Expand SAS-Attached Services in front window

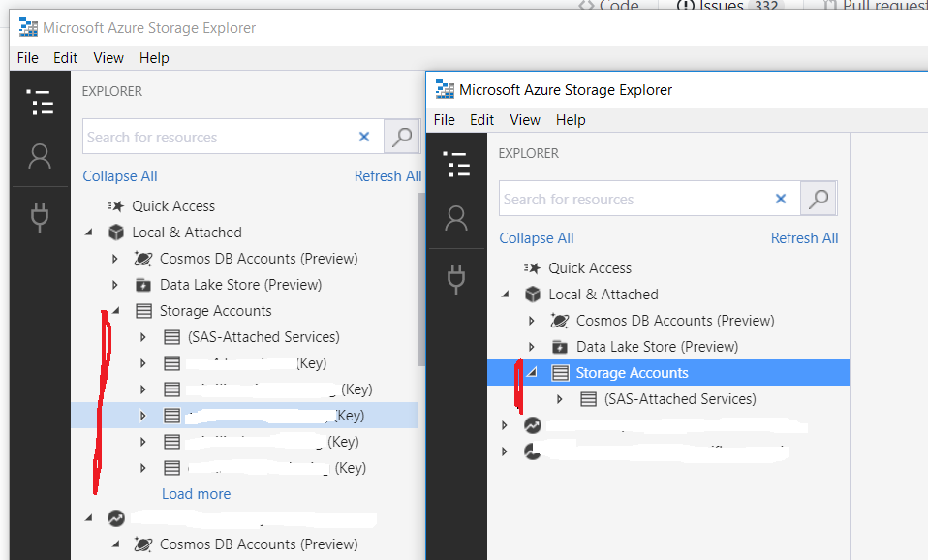[x=560, y=399]
